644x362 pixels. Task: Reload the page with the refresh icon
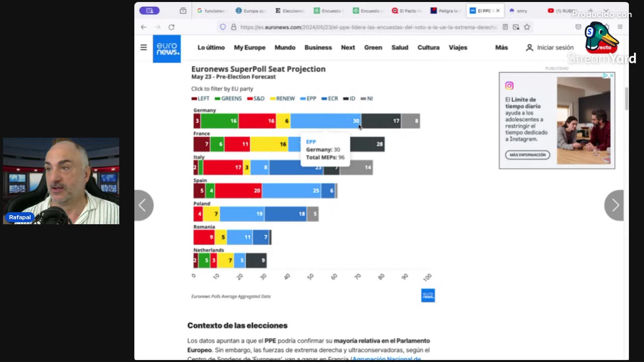pyautogui.click(x=172, y=27)
